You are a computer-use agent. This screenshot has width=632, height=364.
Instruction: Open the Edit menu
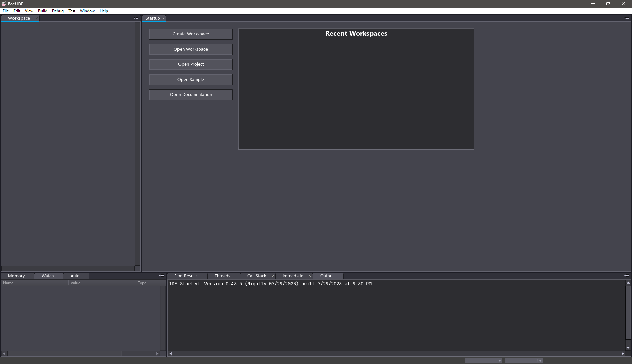pos(17,11)
